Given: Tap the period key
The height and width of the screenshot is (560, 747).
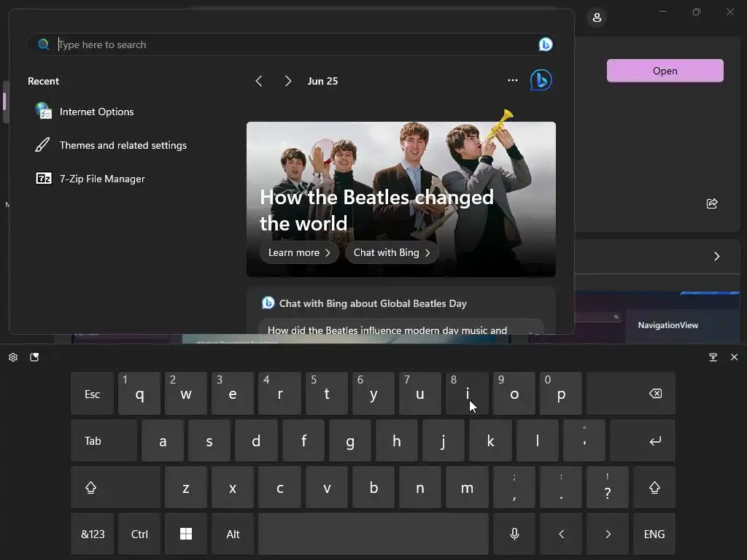Looking at the screenshot, I should click(x=561, y=487).
